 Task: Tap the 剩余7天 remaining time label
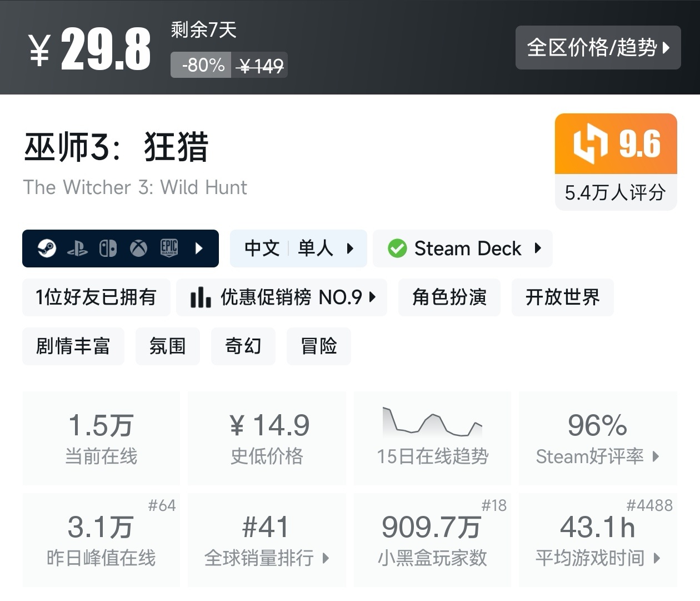pyautogui.click(x=204, y=29)
